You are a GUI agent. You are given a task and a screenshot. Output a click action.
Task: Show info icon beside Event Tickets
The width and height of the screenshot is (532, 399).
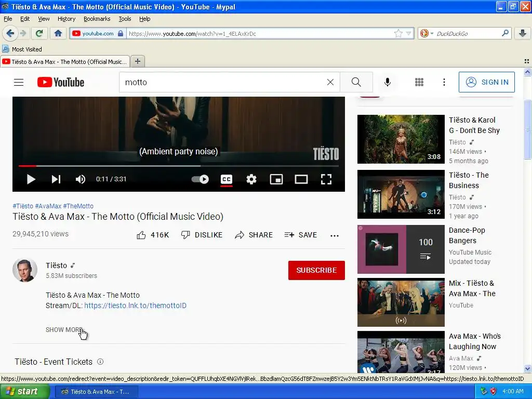click(100, 362)
